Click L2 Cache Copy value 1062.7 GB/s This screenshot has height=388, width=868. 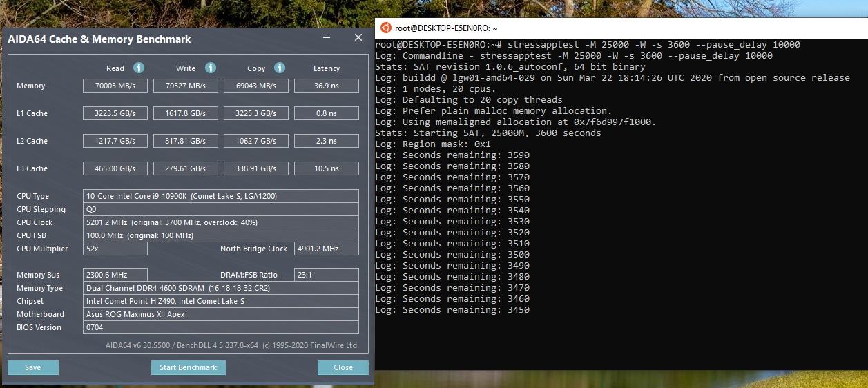[x=256, y=141]
